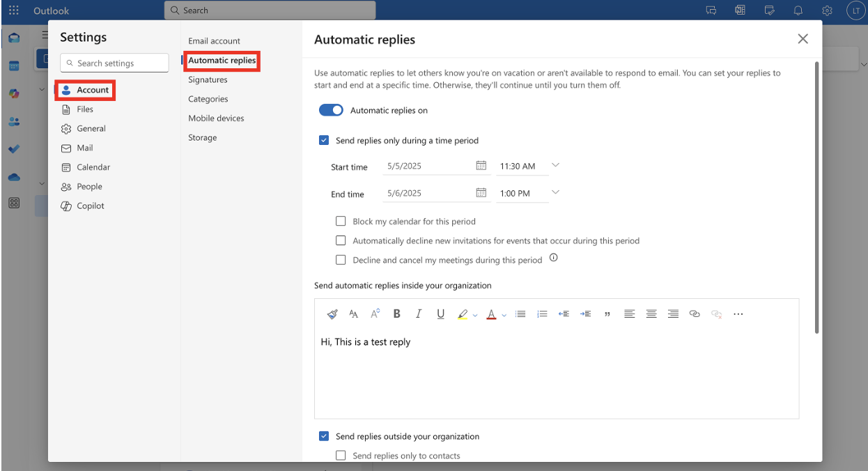Open the Signatures page
868x471 pixels.
tap(208, 80)
